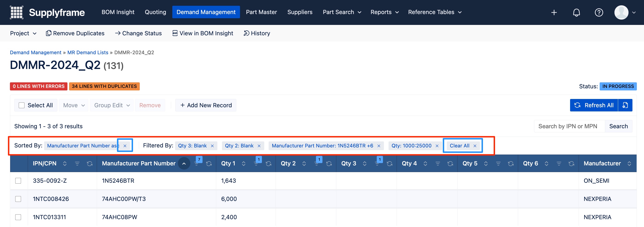Screen dimensions: 644x227
Task: Expand the Part Search menu
Action: pyautogui.click(x=342, y=12)
